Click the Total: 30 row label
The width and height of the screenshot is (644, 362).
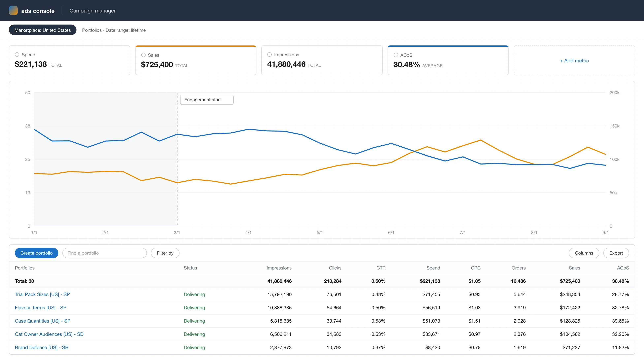(x=24, y=281)
